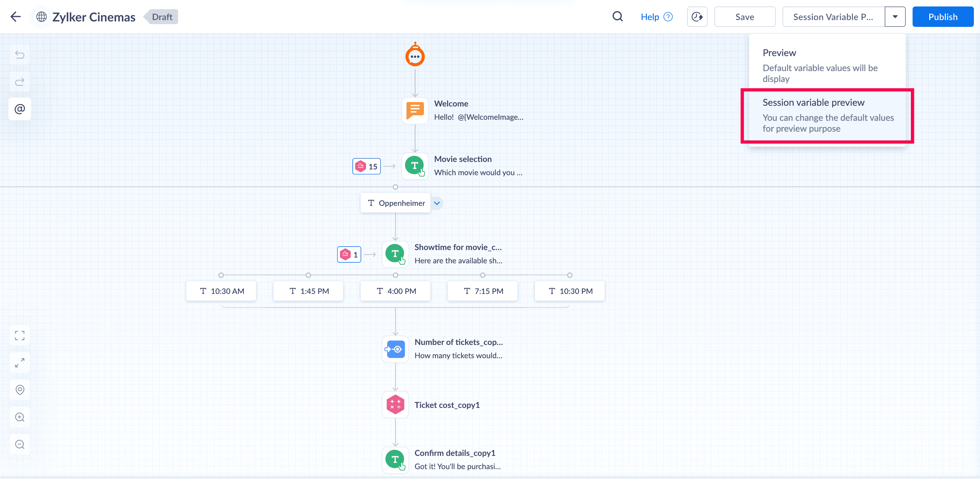The width and height of the screenshot is (980, 479).
Task: Open the version history clock icon
Action: (x=697, y=17)
